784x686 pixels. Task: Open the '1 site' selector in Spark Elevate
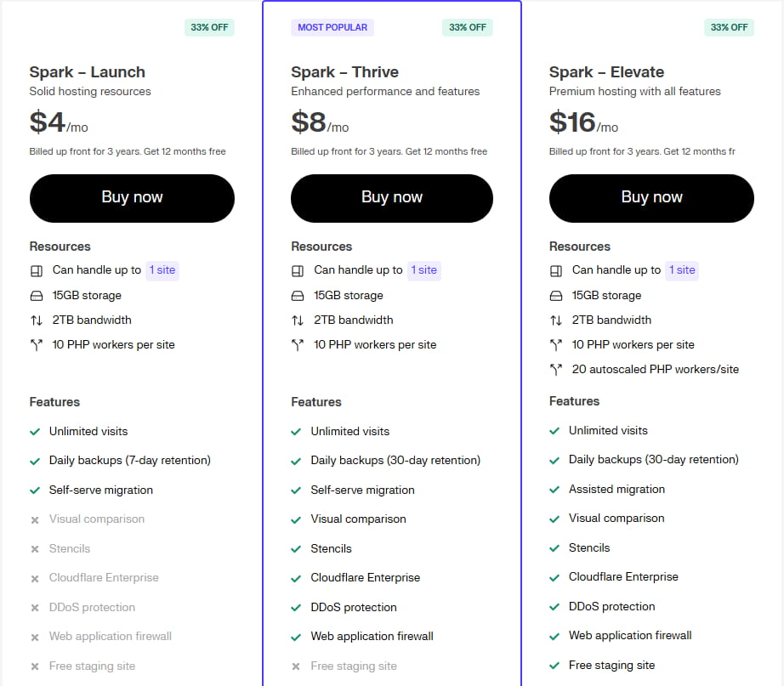[682, 270]
